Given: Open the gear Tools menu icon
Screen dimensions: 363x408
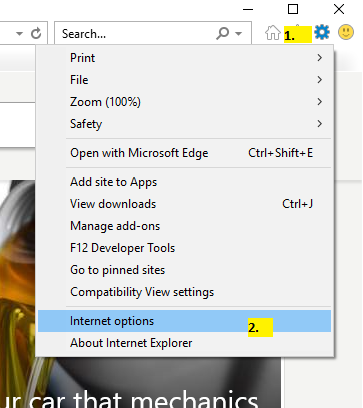Looking at the screenshot, I should point(322,33).
